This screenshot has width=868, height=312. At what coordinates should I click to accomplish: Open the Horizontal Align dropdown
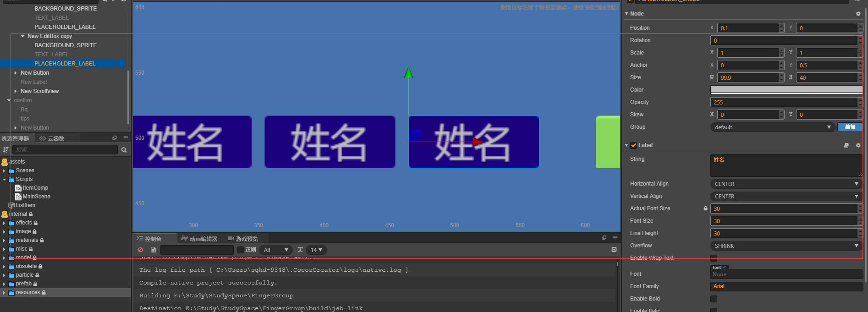click(786, 184)
